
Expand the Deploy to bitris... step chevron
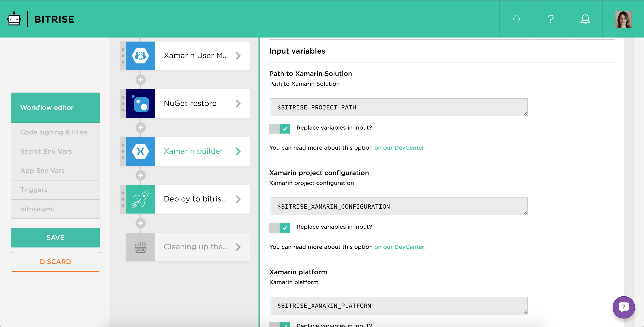pos(238,199)
